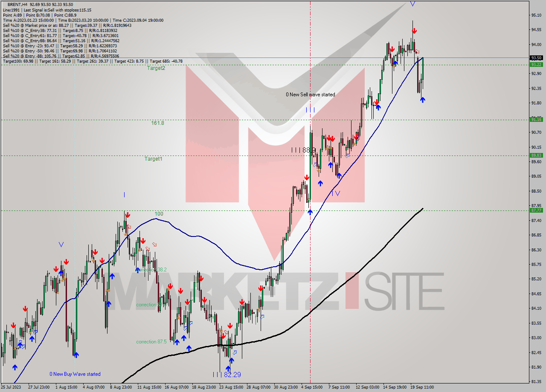Click '0 New Sell wave started' annotation

(x=311, y=95)
